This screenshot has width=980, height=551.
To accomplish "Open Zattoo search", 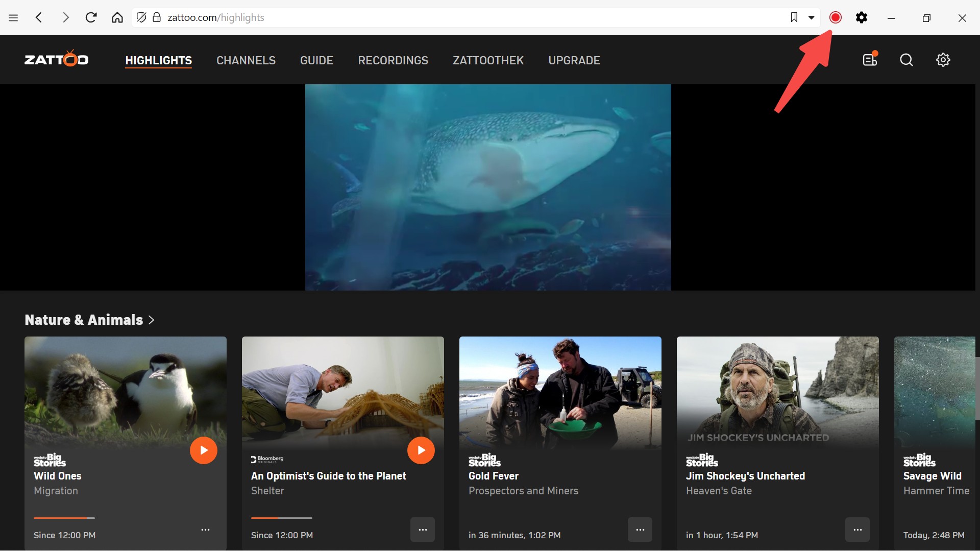I will 906,60.
